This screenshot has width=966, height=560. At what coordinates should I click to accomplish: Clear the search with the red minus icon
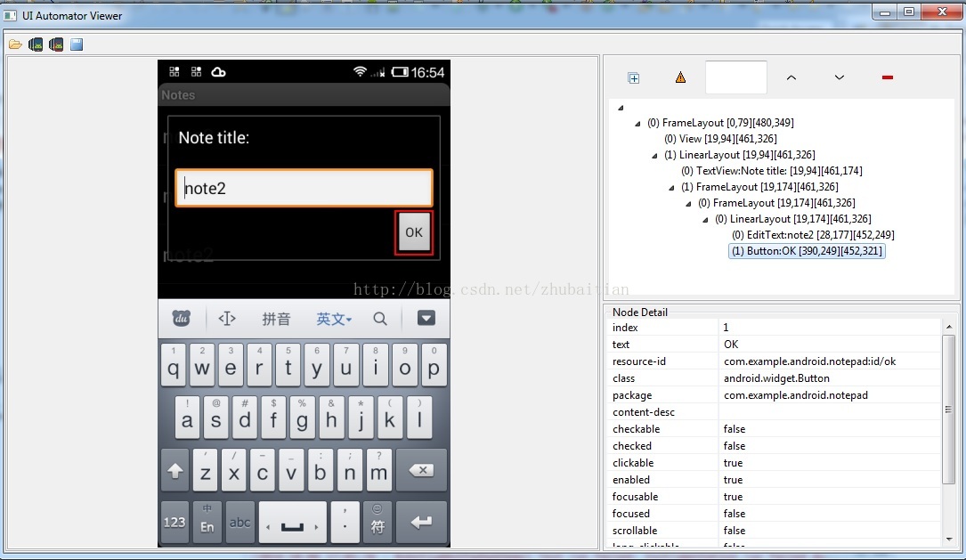point(887,77)
